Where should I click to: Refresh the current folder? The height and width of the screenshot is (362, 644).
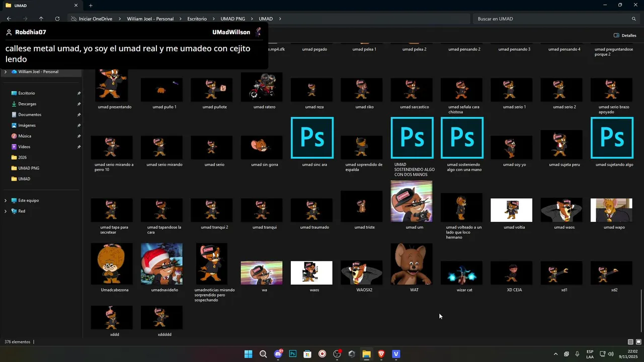tap(57, 19)
